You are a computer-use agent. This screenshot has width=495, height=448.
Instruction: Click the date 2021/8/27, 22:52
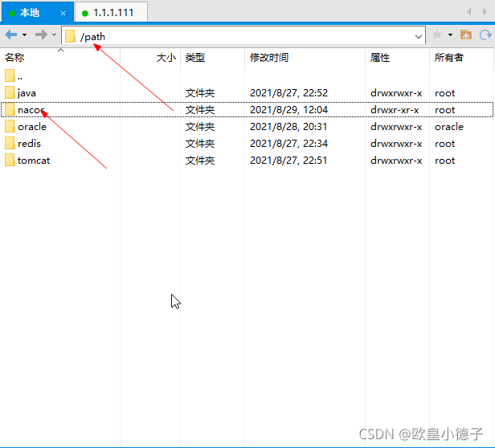pos(288,93)
